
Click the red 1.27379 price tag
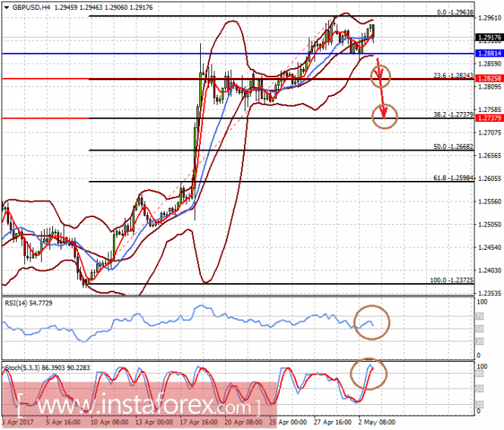[489, 118]
